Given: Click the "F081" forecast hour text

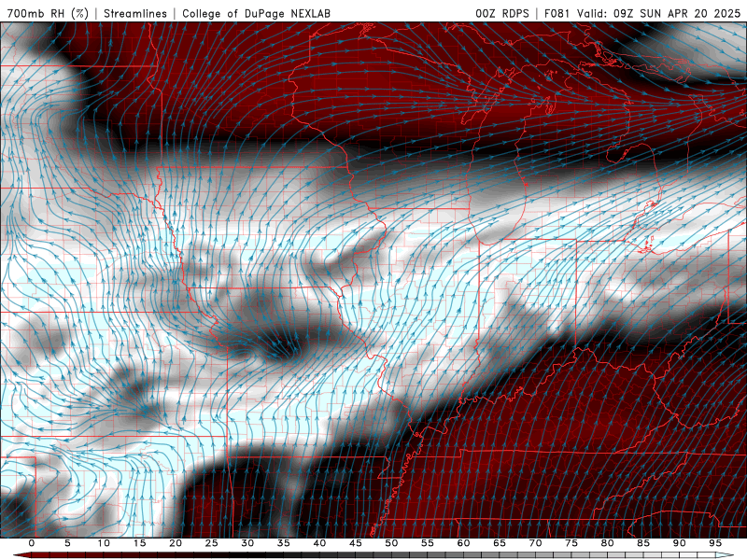Looking at the screenshot, I should coord(557,13).
